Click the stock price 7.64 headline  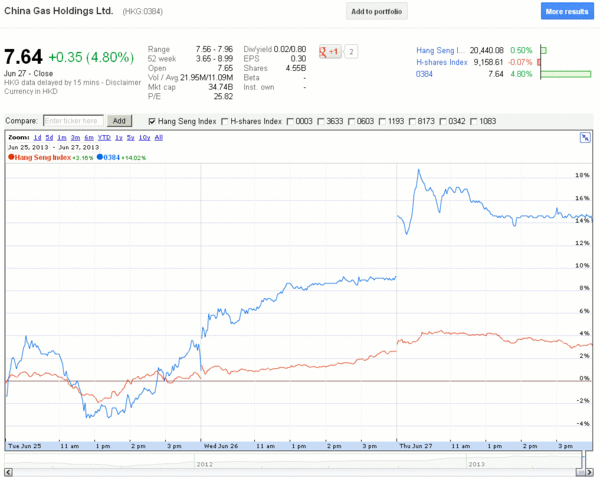(23, 57)
